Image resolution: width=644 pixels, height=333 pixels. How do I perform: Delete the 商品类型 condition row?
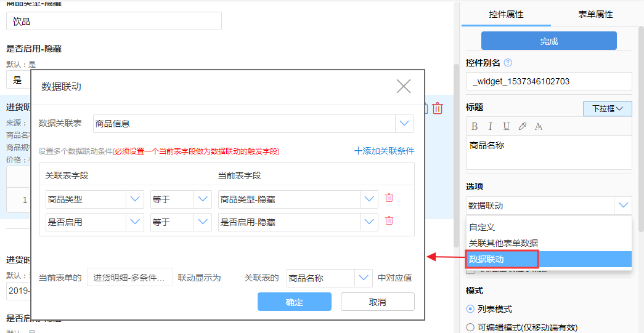coord(389,198)
